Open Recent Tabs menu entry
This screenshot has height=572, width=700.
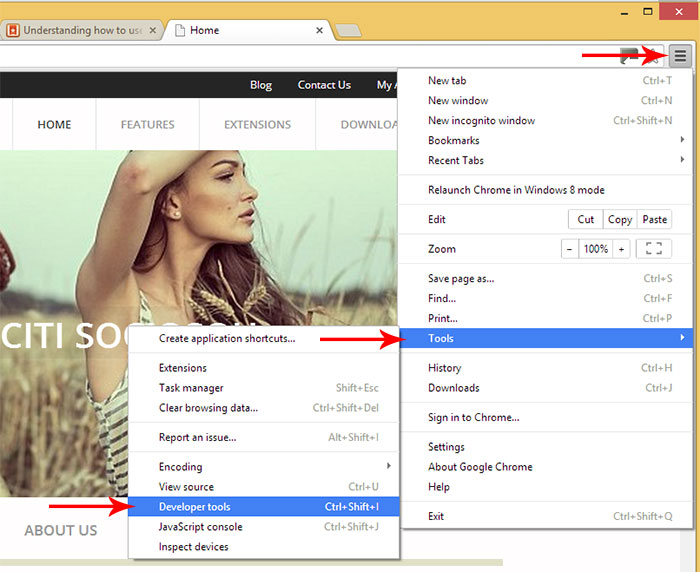(x=546, y=160)
